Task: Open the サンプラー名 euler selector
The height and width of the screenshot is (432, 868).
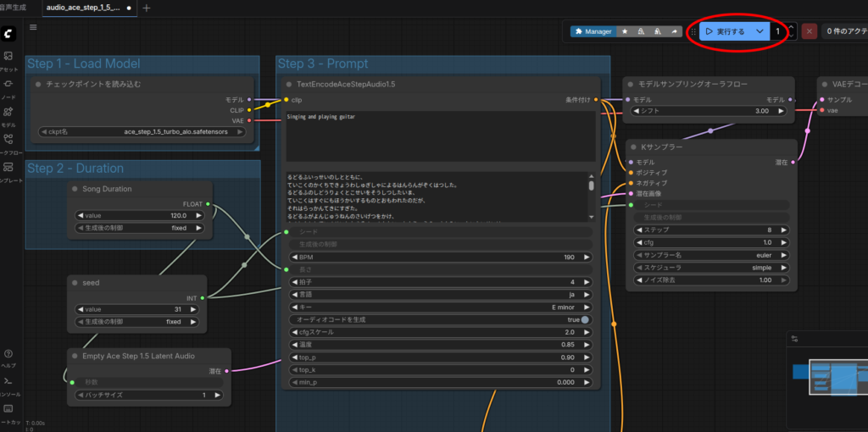Action: pos(712,254)
